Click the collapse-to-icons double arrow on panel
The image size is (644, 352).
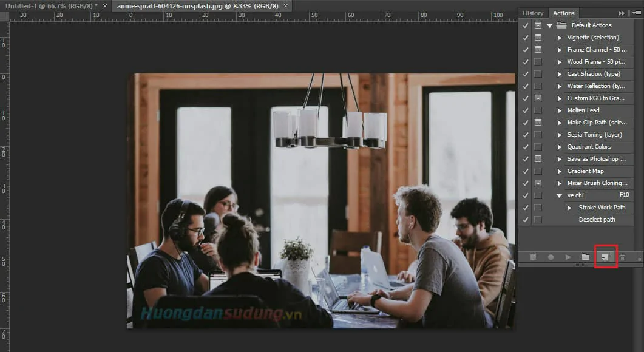(x=622, y=13)
